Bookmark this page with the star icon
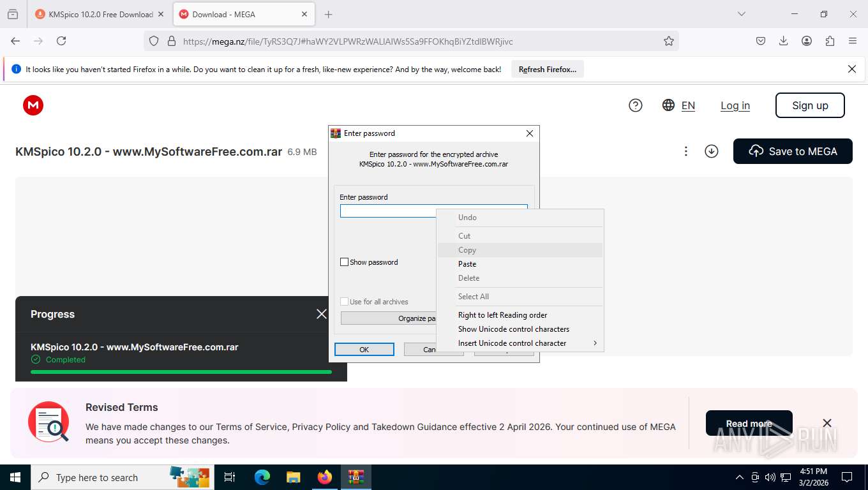The image size is (868, 490). click(x=668, y=41)
